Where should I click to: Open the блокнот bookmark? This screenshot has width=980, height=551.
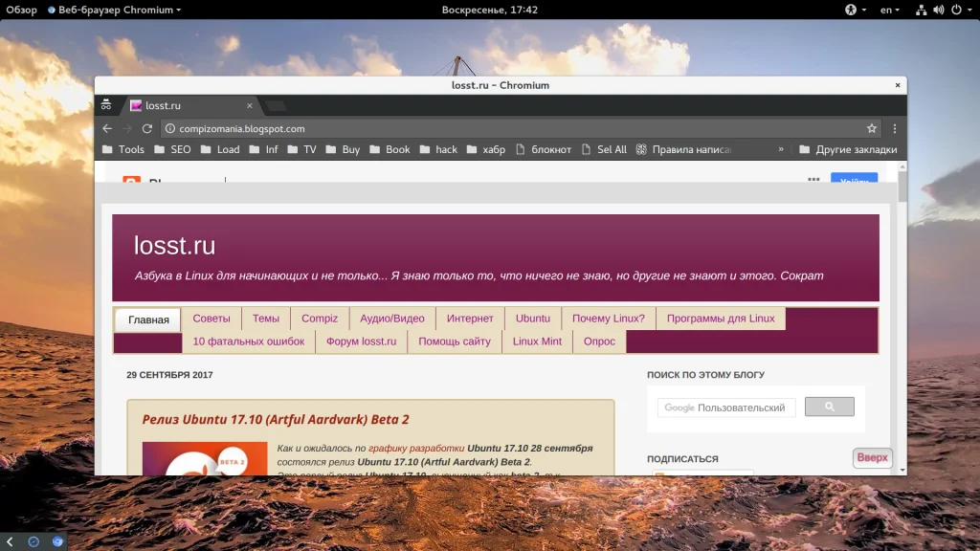coord(544,149)
